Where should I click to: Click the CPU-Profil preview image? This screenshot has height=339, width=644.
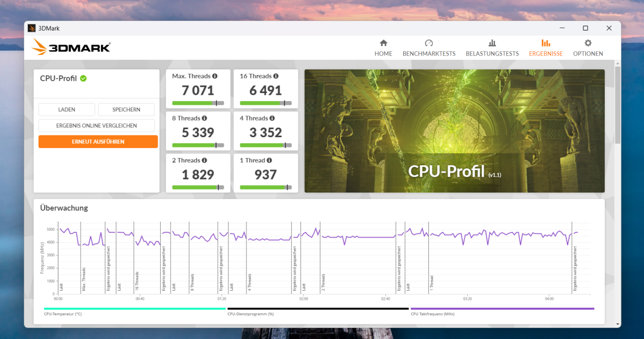[454, 131]
